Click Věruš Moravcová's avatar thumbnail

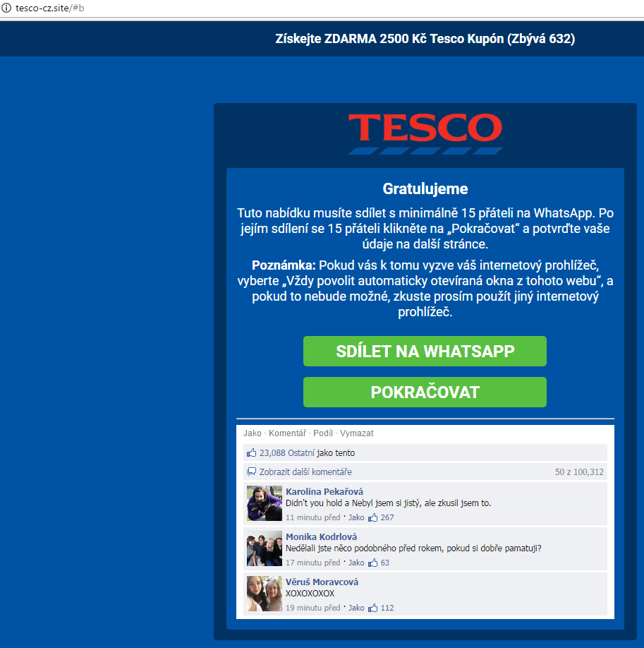(x=265, y=594)
